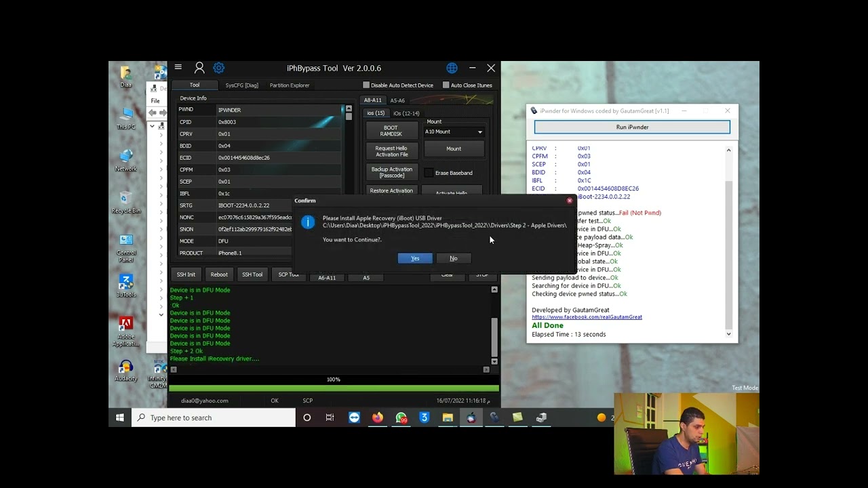Click BOOT RAMDISK button
This screenshot has width=868, height=488.
[391, 131]
